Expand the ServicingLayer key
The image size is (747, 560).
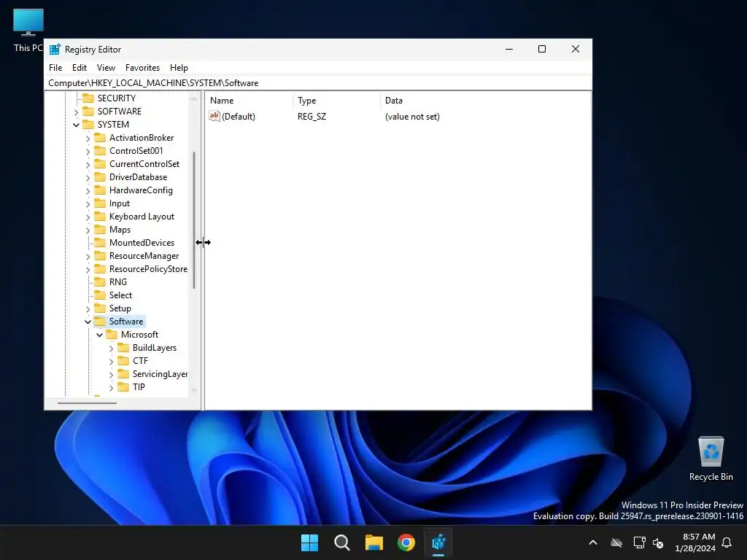111,375
